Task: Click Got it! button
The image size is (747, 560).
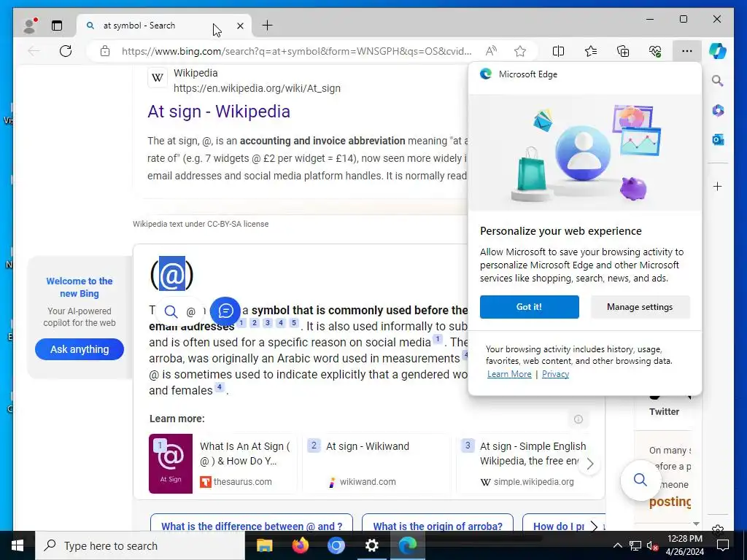Action: click(530, 307)
